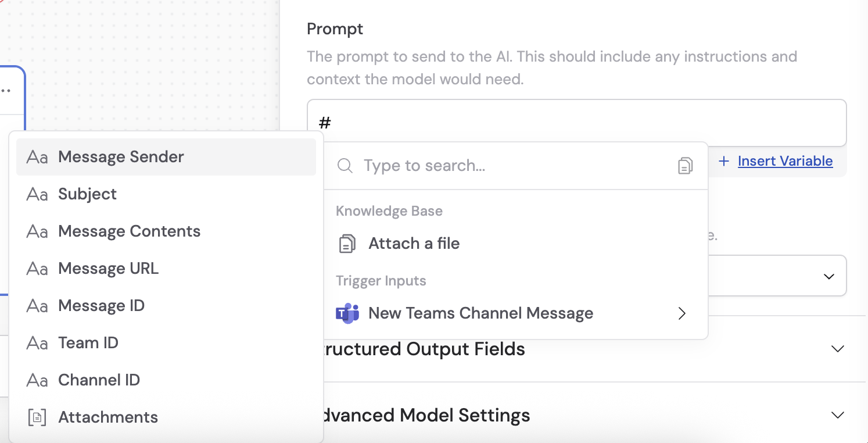Image resolution: width=868 pixels, height=443 pixels.
Task: Click the Aa icon beside Channel ID
Action: pyautogui.click(x=36, y=380)
